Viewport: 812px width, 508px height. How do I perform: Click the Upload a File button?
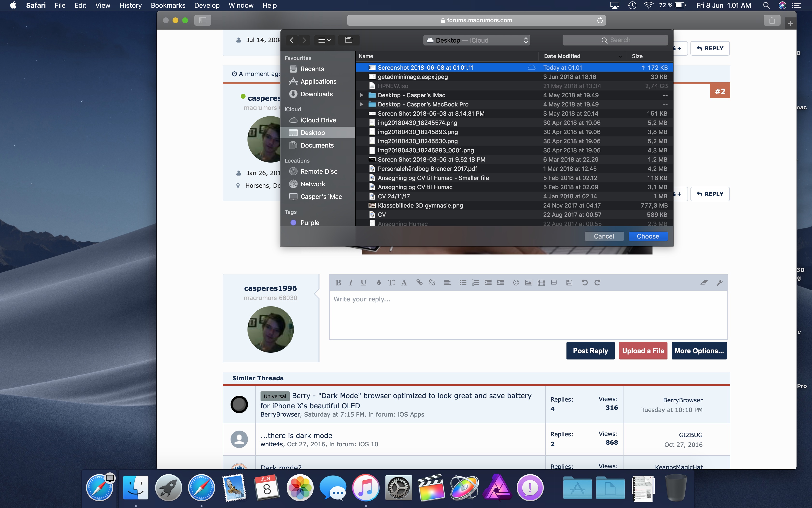[x=643, y=351]
